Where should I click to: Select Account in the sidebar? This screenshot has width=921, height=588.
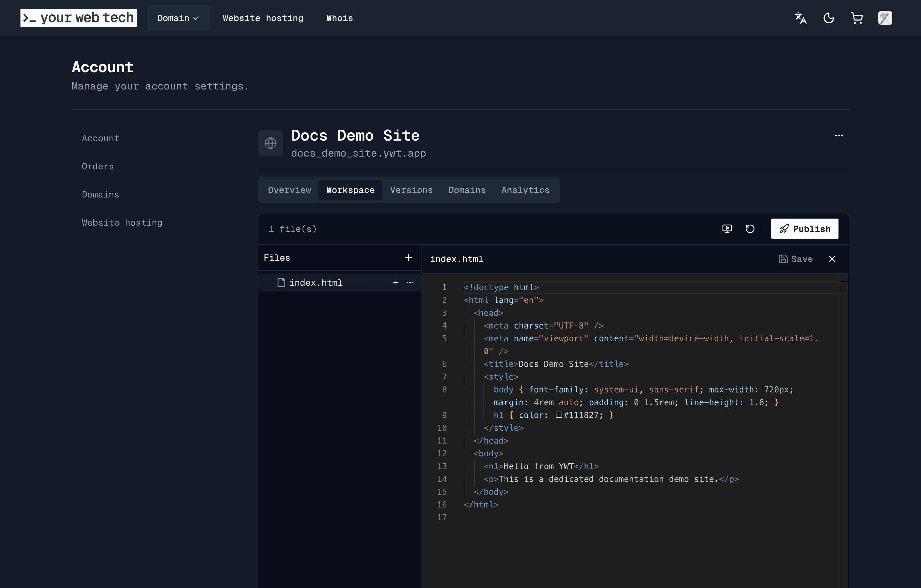click(x=101, y=138)
